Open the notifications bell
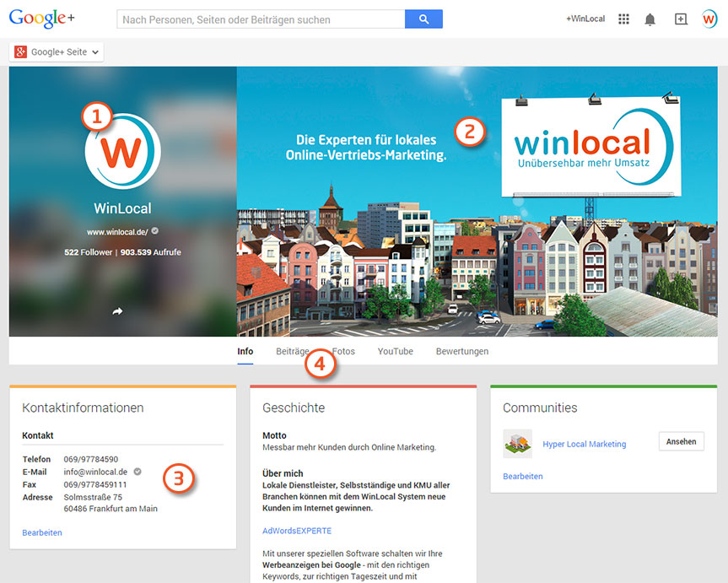 coord(650,19)
